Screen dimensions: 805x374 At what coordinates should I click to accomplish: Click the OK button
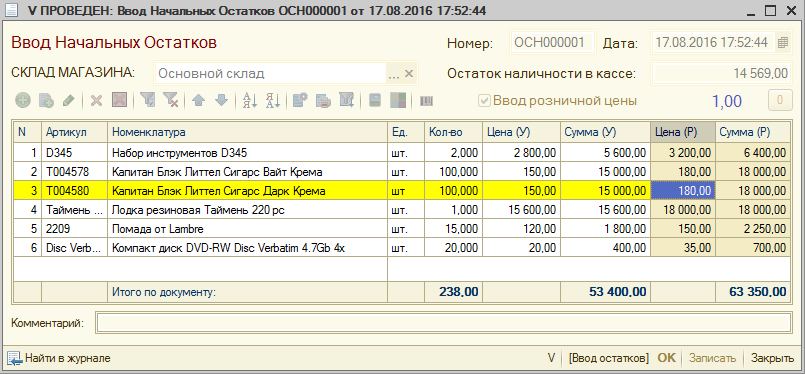tap(667, 358)
